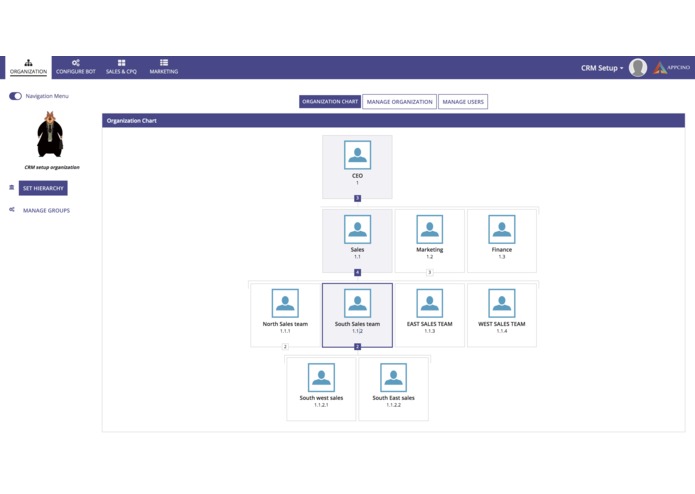The height and width of the screenshot is (494, 695).
Task: Open the CRM Setup dropdown
Action: (x=602, y=68)
